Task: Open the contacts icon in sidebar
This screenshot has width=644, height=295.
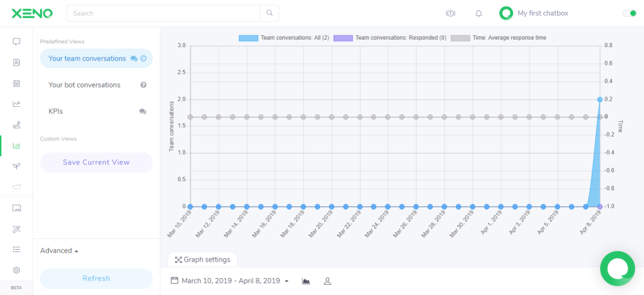Action: [x=16, y=62]
